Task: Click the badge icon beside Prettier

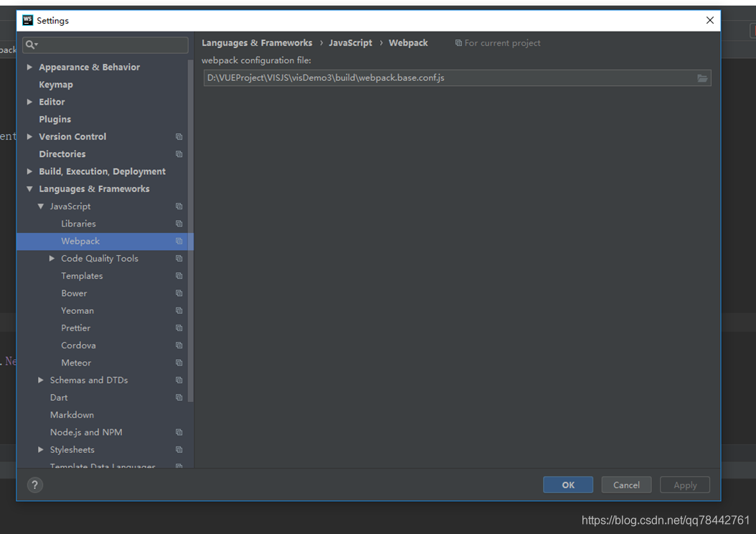Action: coord(179,328)
